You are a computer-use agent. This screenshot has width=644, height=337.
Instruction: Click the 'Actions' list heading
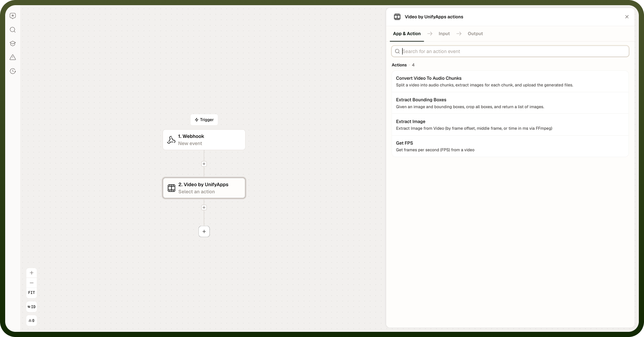399,65
